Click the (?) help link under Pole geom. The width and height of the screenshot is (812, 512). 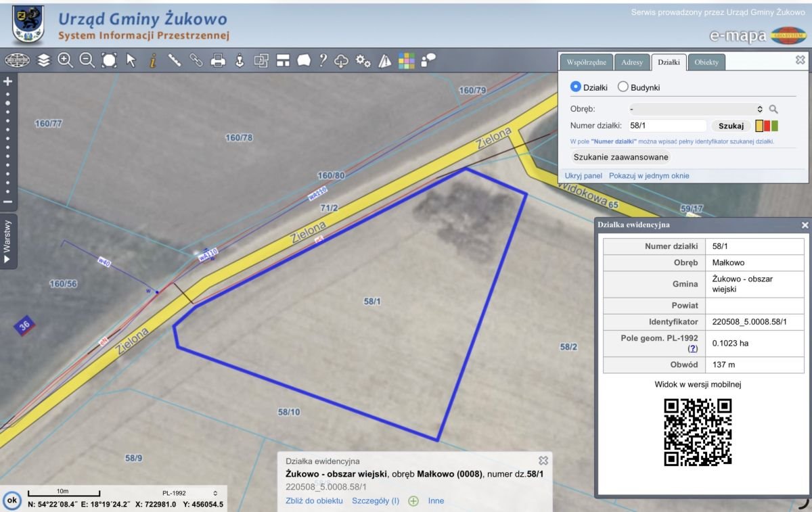(693, 348)
